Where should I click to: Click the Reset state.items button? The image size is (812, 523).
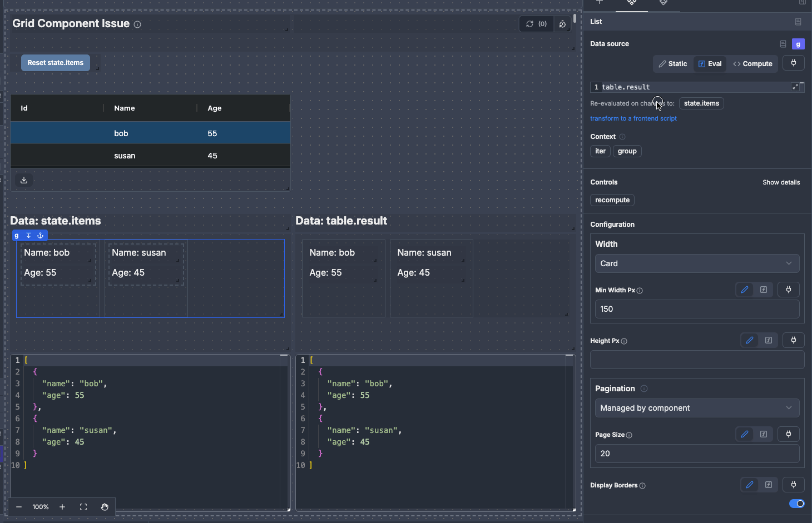click(56, 63)
